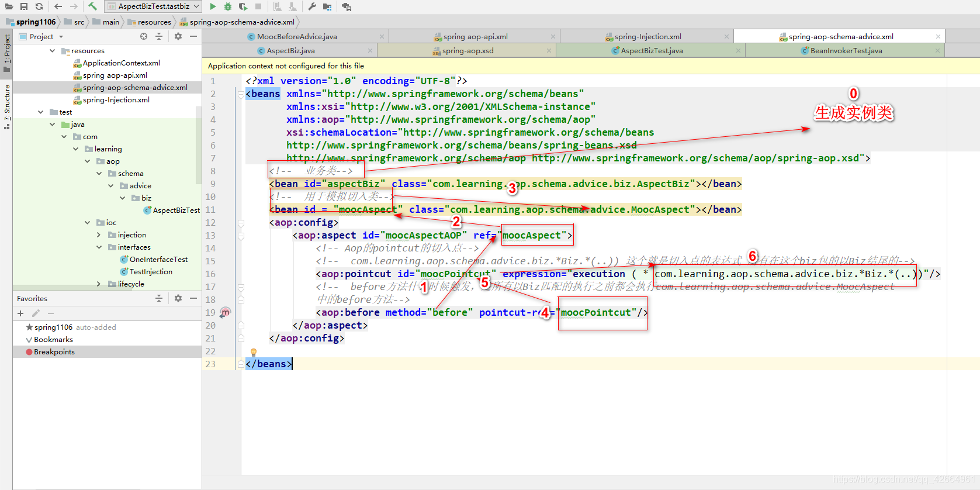This screenshot has height=490, width=980.
Task: Collapse the ioc package node
Action: (87, 223)
